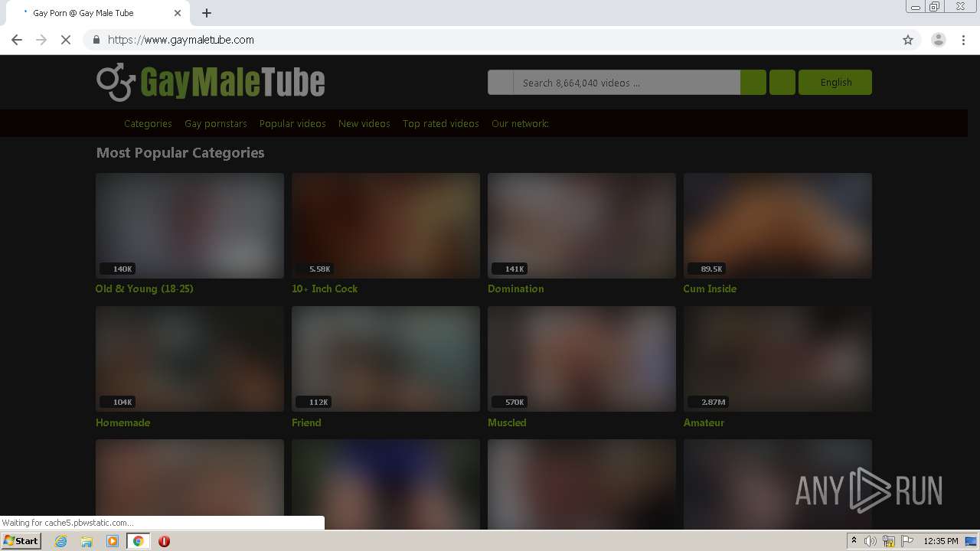Screen dimensions: 980x551
Task: Open a new browser tab
Action: (x=207, y=13)
